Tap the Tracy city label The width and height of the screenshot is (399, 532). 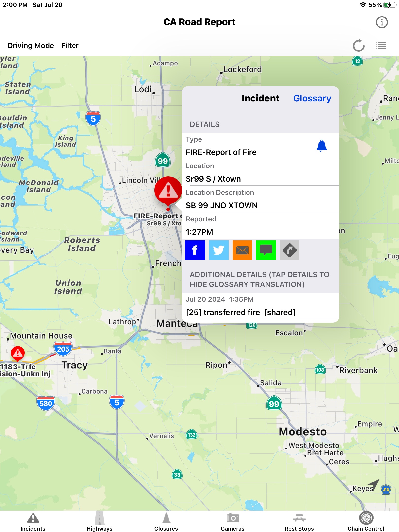[x=75, y=365]
